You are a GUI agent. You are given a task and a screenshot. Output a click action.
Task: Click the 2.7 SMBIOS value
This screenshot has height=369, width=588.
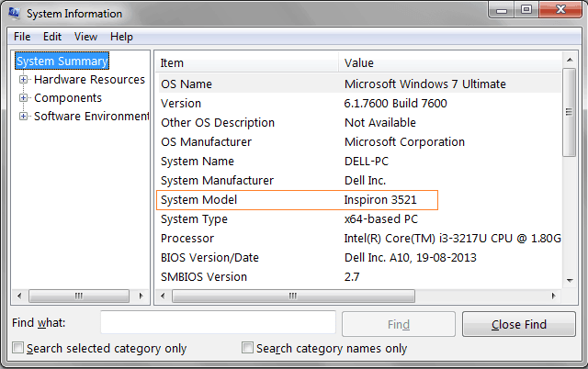pyautogui.click(x=352, y=277)
